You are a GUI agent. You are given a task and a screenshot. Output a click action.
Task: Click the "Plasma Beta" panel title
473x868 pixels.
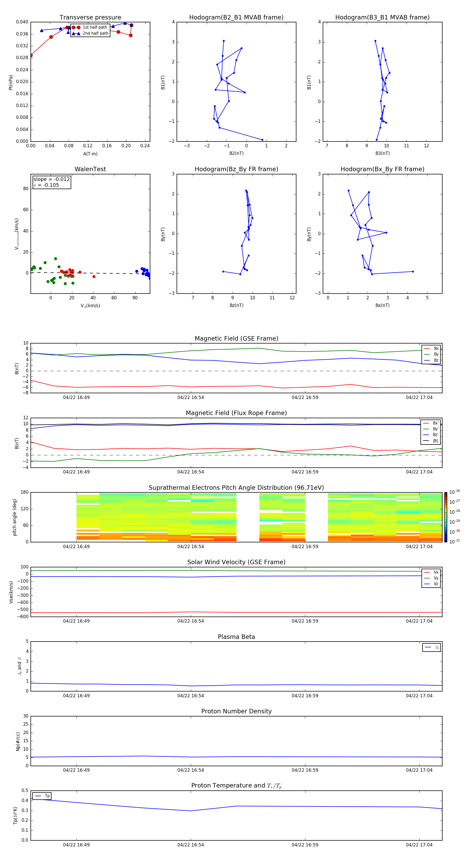pyautogui.click(x=236, y=637)
